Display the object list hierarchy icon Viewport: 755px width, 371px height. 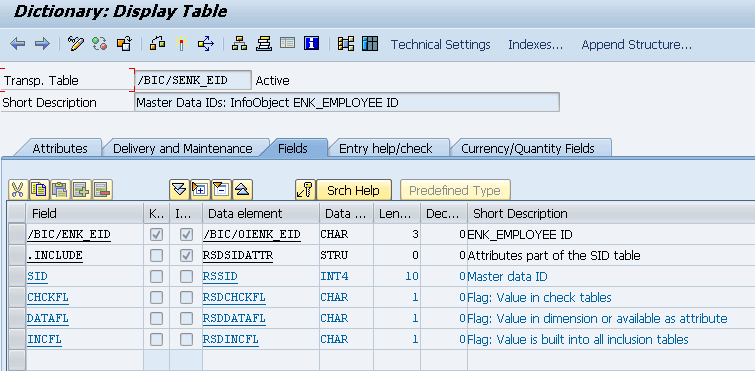[239, 44]
